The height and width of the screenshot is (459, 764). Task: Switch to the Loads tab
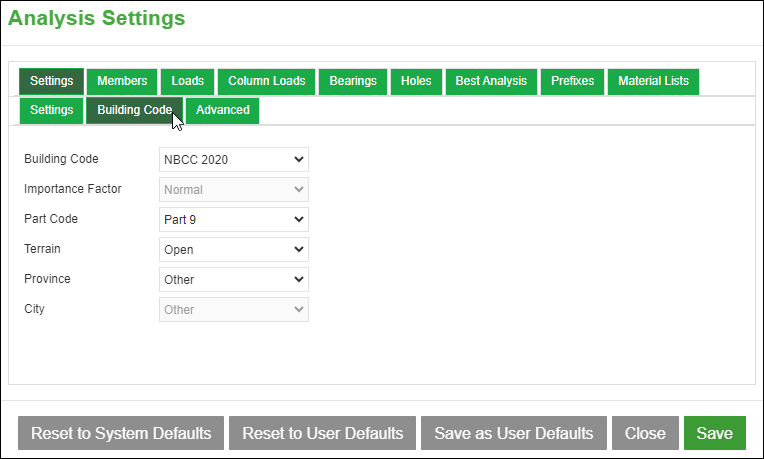(x=188, y=81)
